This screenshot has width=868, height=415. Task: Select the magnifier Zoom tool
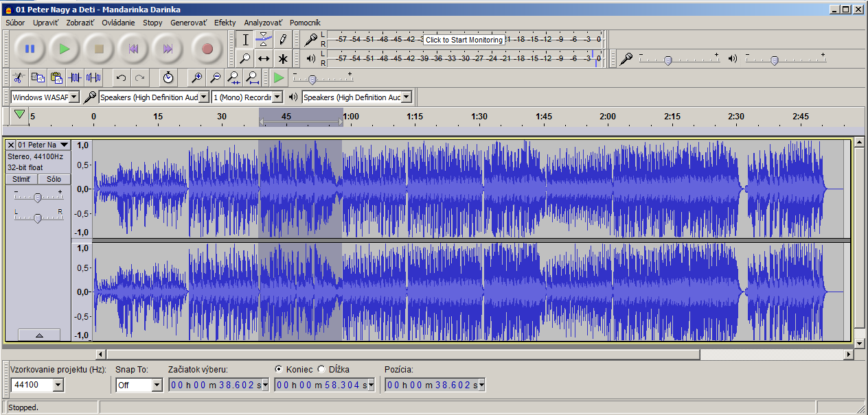pyautogui.click(x=245, y=58)
